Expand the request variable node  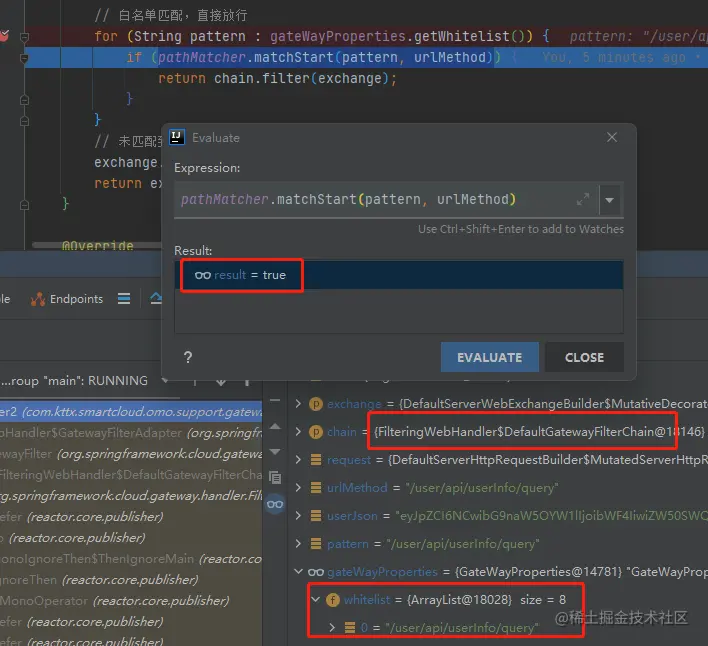pos(298,460)
